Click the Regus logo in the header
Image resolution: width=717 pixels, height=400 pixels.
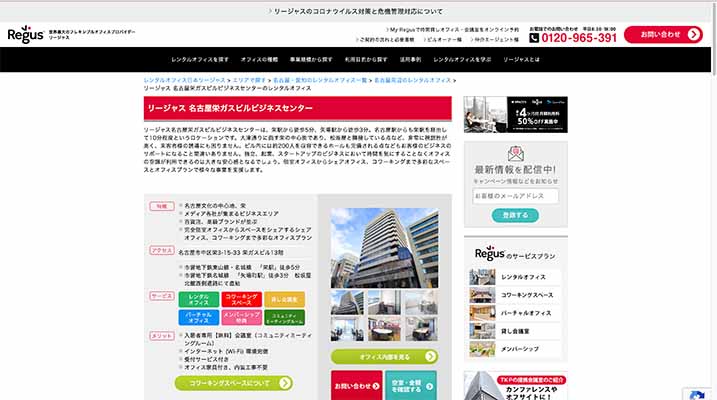pos(26,35)
